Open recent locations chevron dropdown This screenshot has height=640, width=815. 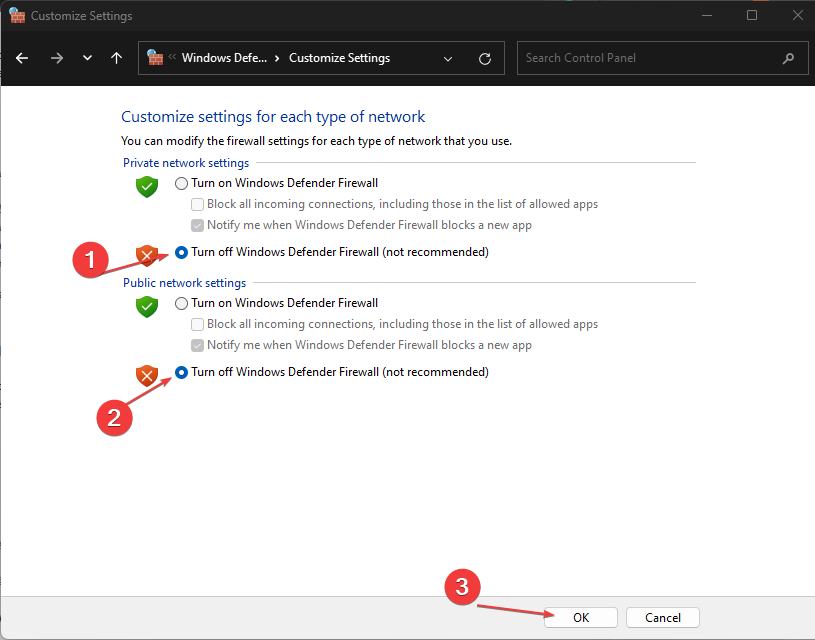[x=87, y=58]
